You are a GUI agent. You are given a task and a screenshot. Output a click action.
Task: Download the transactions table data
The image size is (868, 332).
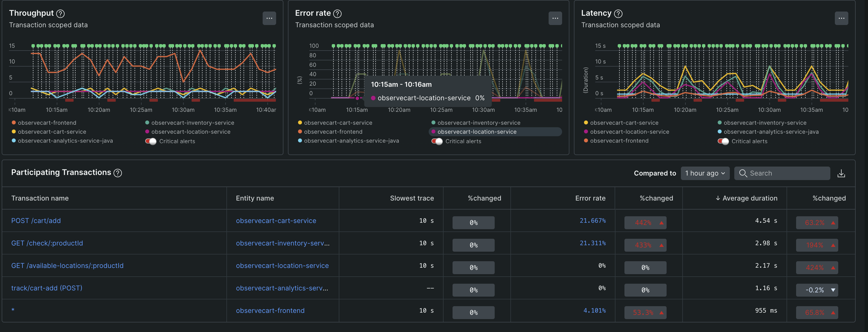pos(841,173)
